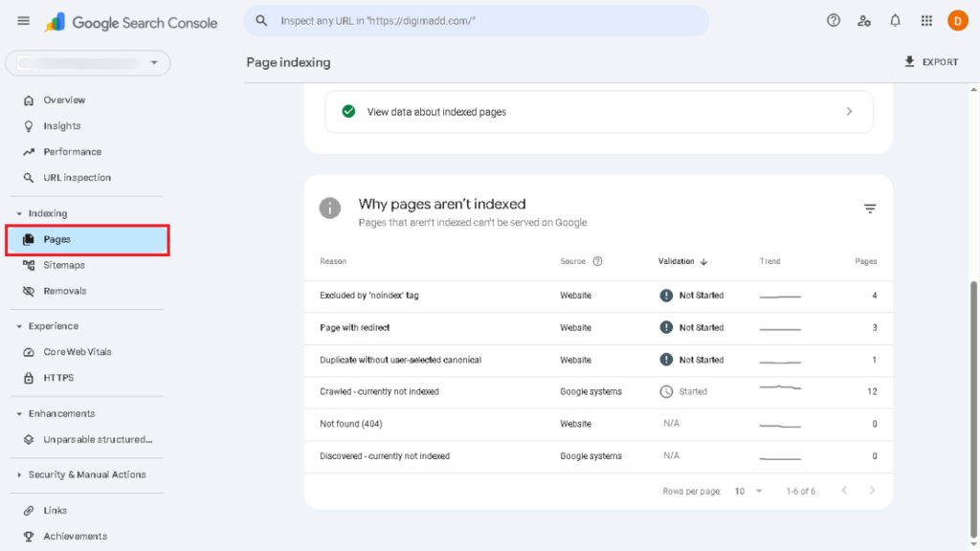Open users and permissions icon
The image size is (980, 551).
864,21
